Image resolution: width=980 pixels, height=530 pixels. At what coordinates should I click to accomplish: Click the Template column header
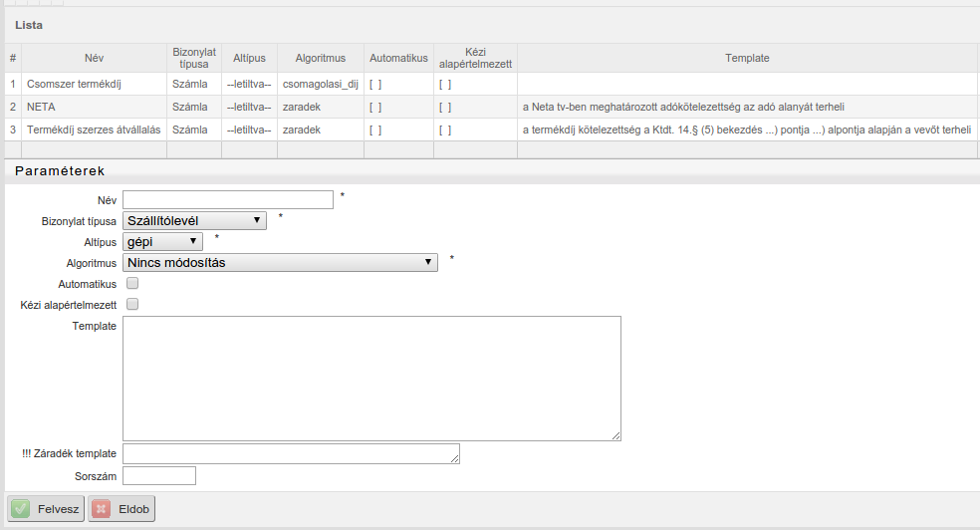pyautogui.click(x=747, y=58)
